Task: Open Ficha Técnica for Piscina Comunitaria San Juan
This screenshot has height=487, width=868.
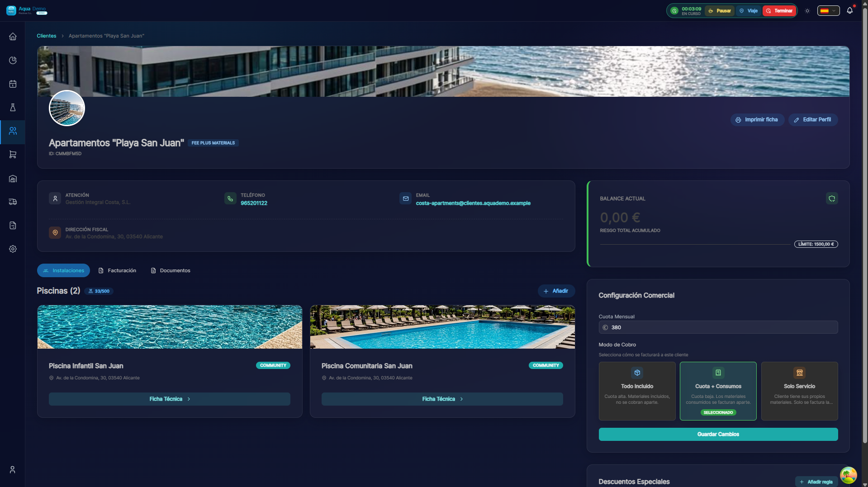Action: (442, 399)
